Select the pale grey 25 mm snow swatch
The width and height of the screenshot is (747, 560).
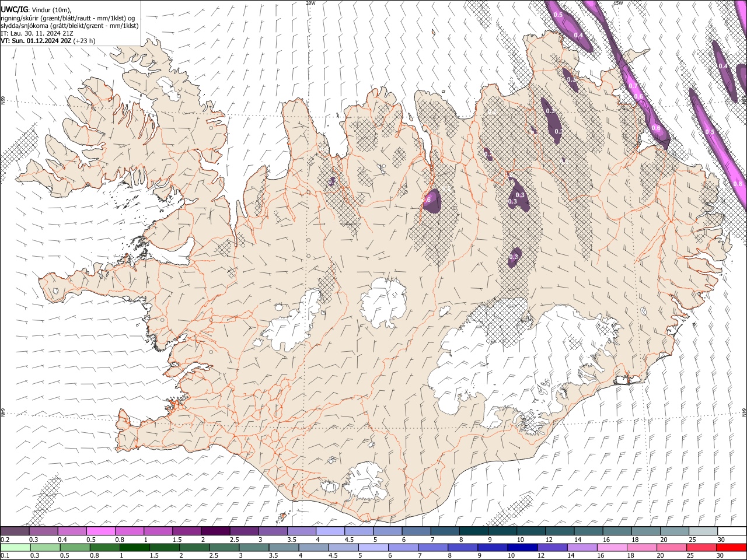703,531
